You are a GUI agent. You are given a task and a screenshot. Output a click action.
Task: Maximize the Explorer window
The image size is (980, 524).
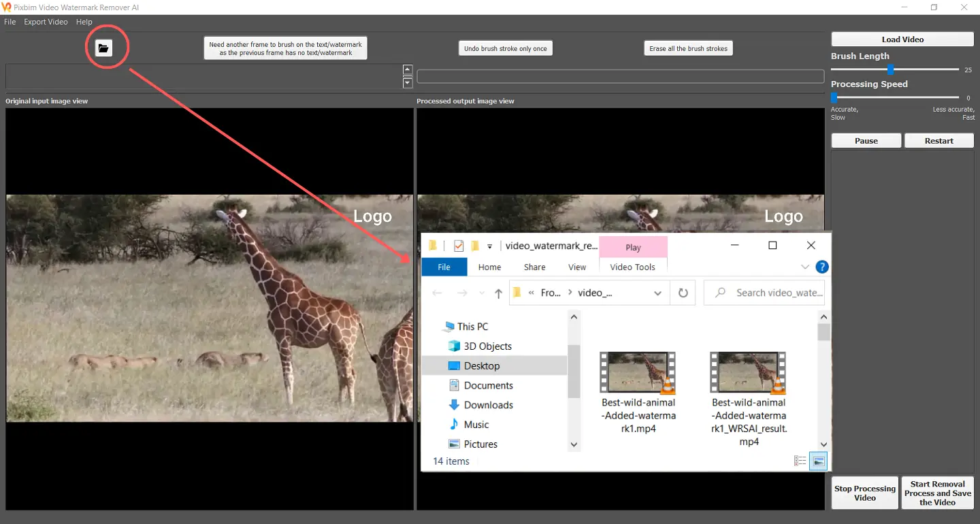772,246
